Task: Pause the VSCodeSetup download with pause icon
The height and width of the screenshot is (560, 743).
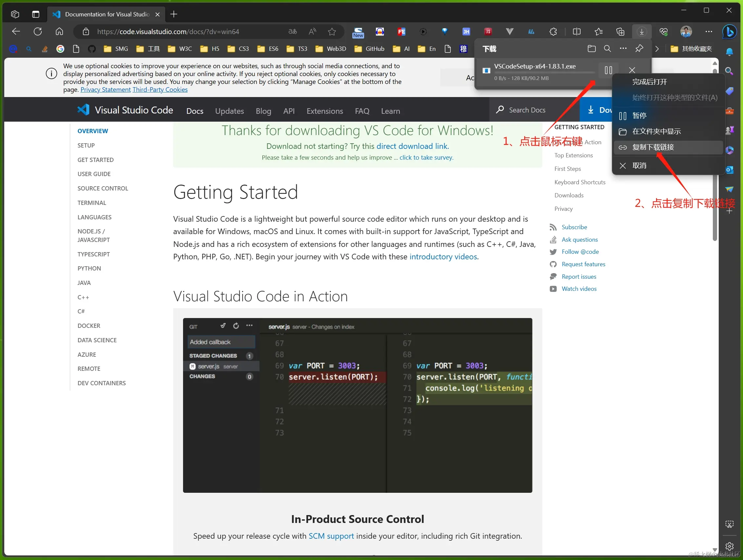Action: tap(608, 70)
